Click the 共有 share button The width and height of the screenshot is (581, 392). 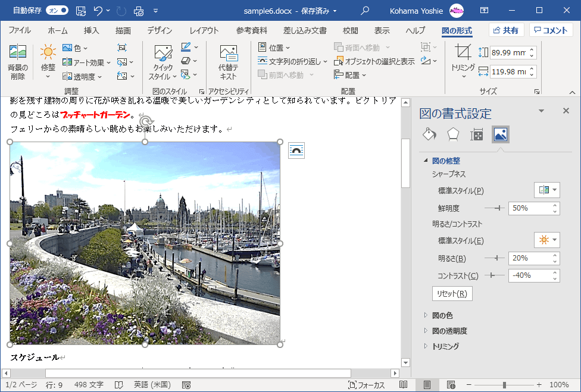(x=506, y=30)
